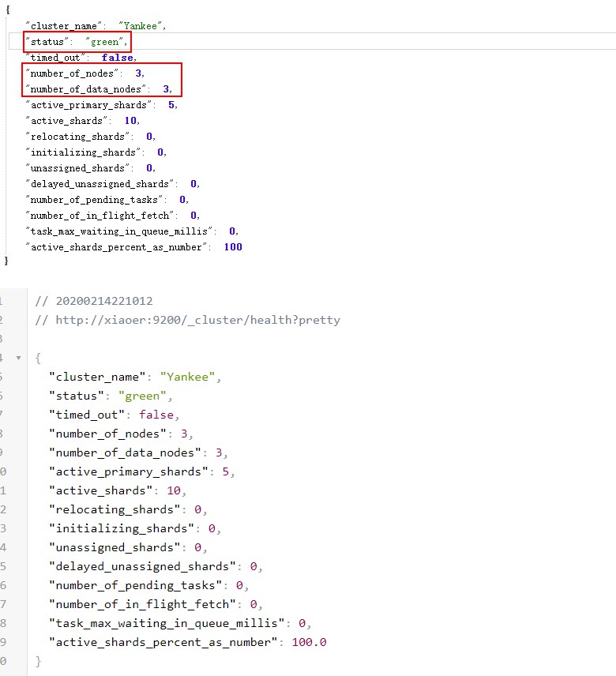Click "active_shards_percent_as_number" key in lower viewer
Image resolution: width=616 pixels, height=676 pixels.
[x=163, y=642]
